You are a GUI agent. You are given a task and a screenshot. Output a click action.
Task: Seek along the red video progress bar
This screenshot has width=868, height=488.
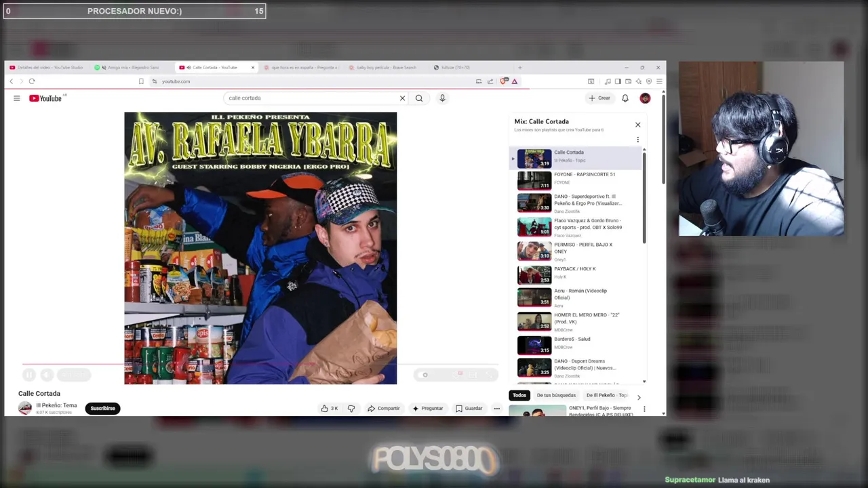[260, 364]
